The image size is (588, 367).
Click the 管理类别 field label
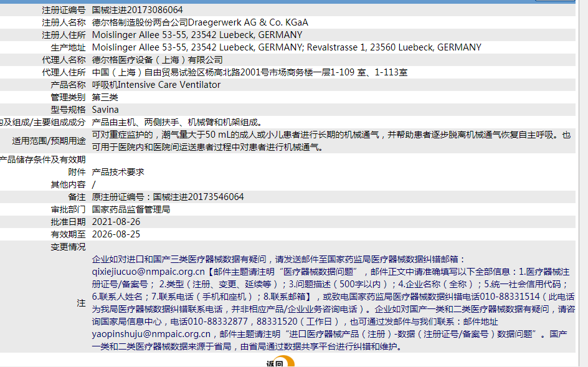[69, 97]
